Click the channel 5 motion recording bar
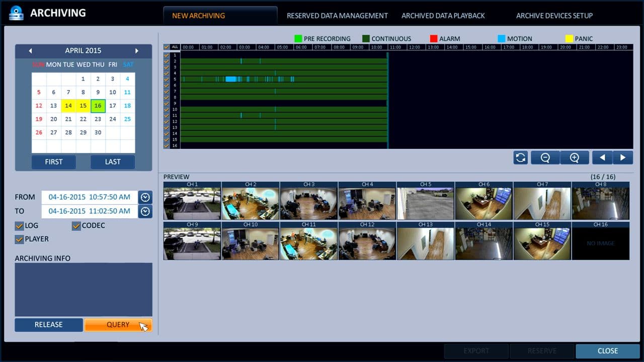 coord(231,79)
